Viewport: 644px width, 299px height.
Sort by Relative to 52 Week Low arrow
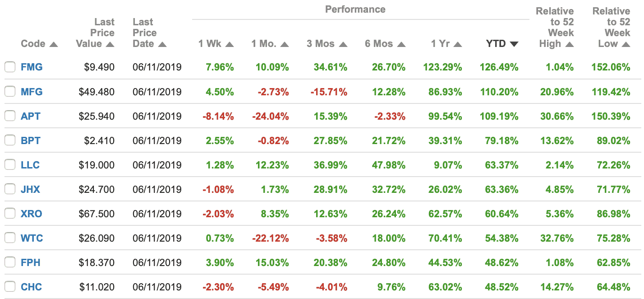tap(626, 44)
